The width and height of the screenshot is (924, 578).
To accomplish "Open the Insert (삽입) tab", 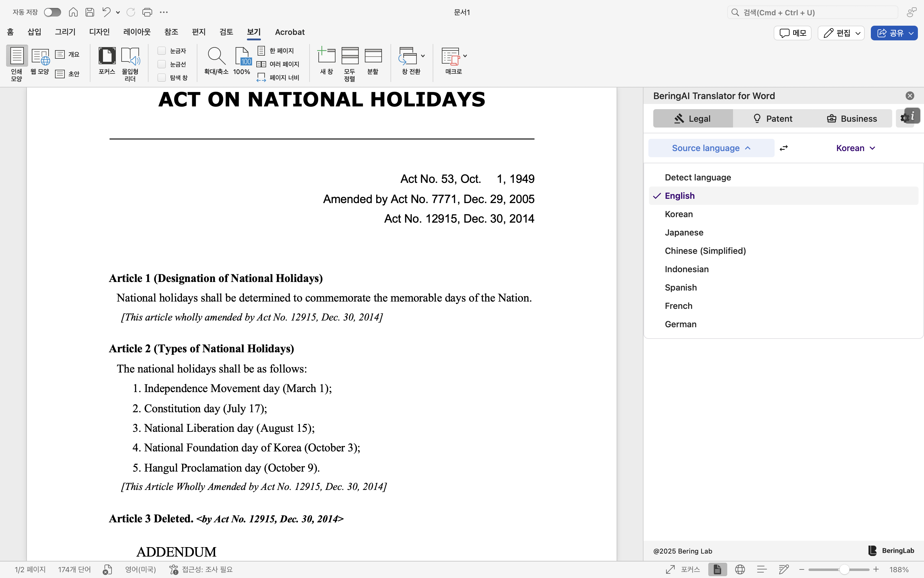I will tap(34, 32).
